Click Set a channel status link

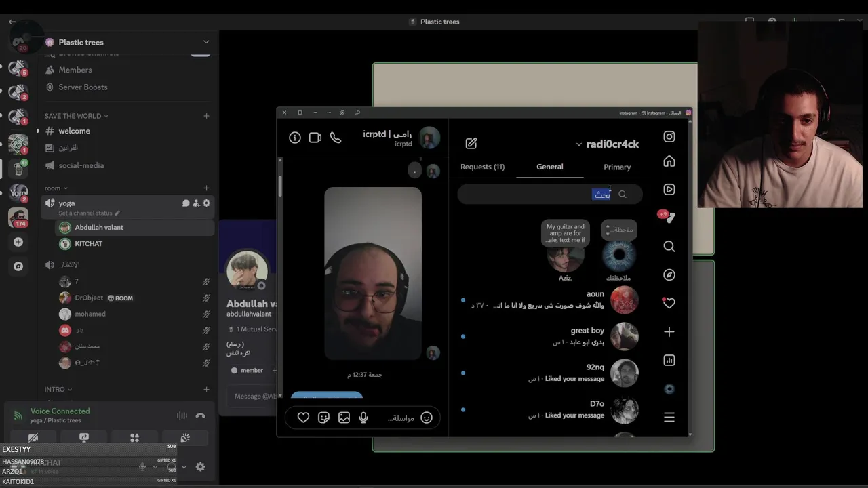coord(89,213)
